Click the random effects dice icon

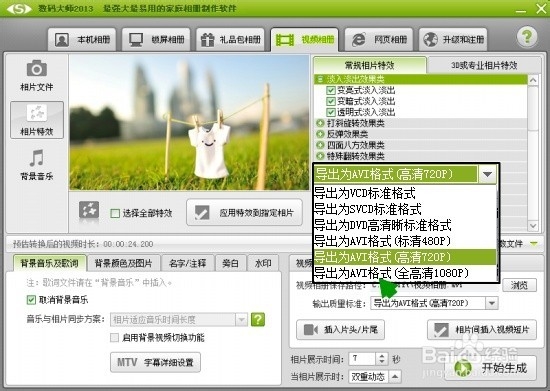(89, 210)
